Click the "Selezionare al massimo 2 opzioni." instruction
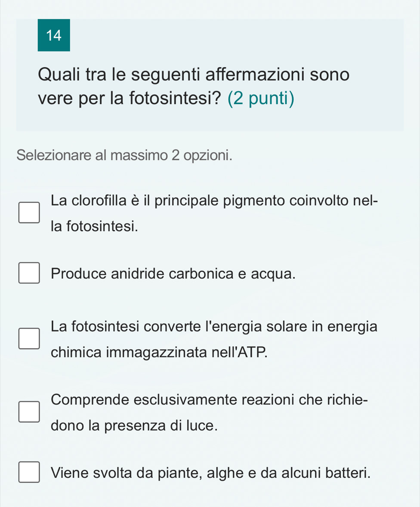Viewport: 420px width, 507px height. pyautogui.click(x=125, y=155)
